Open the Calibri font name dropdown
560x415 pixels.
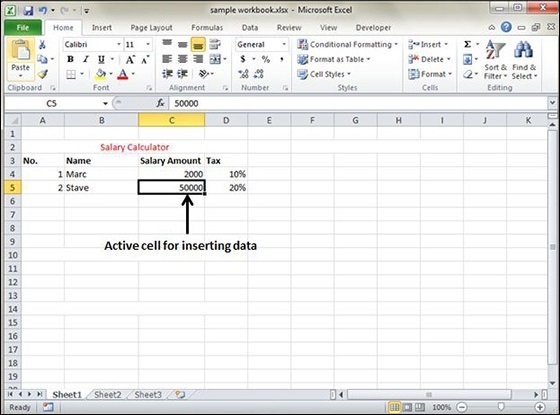pyautogui.click(x=119, y=44)
